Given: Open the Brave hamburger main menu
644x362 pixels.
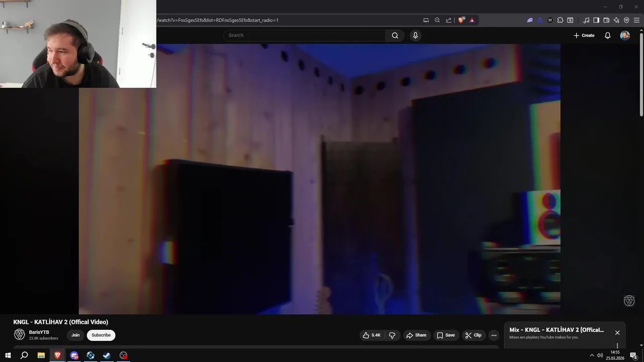Looking at the screenshot, I should pos(636,20).
